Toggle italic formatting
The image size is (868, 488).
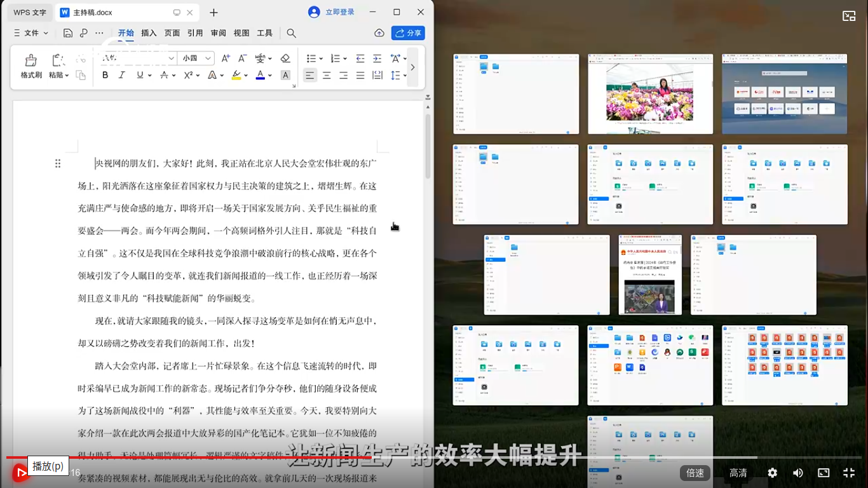point(122,75)
